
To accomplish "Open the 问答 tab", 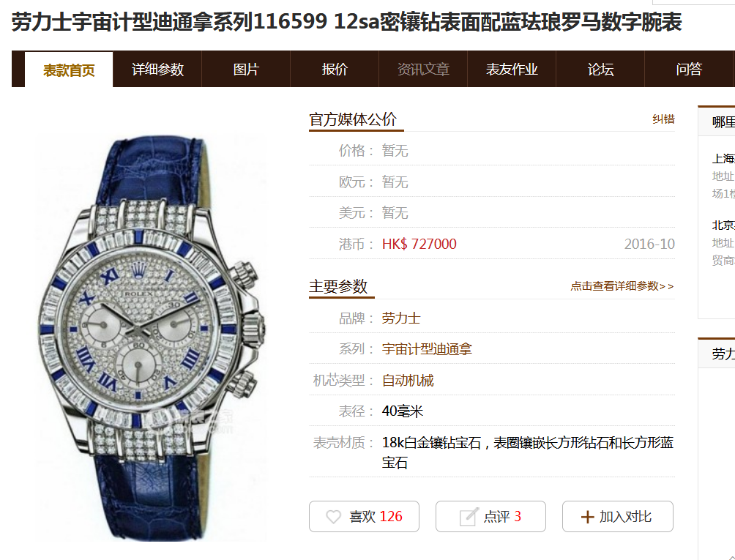I will point(689,70).
